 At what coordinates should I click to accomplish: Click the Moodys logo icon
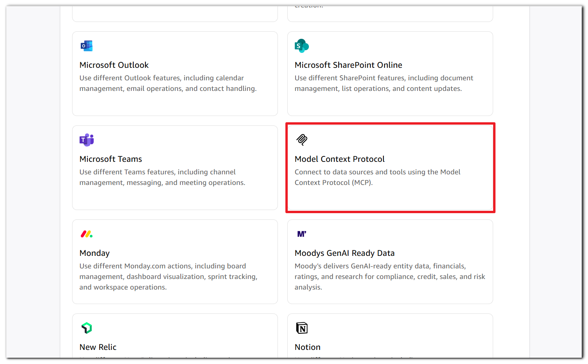coord(302,234)
